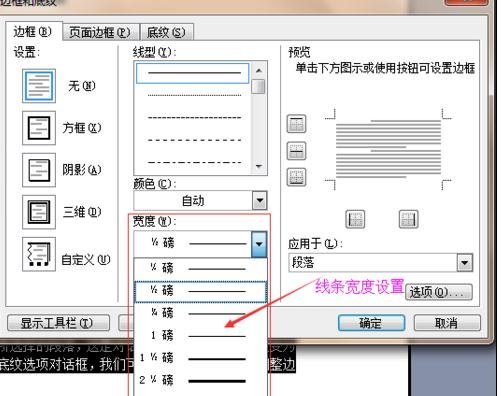Image resolution: width=502 pixels, height=396 pixels.
Task: Click the 显示工具栏 (Show Toolbar) button
Action: 58,323
